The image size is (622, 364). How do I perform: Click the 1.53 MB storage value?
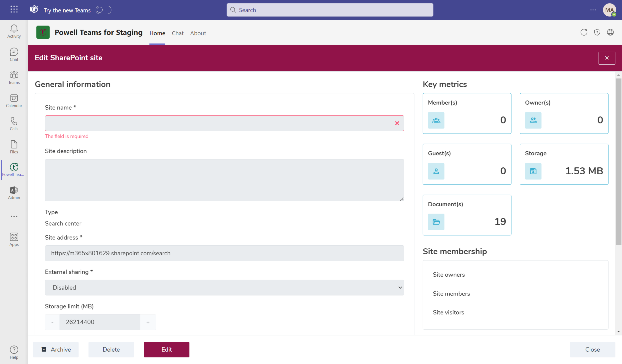point(584,171)
